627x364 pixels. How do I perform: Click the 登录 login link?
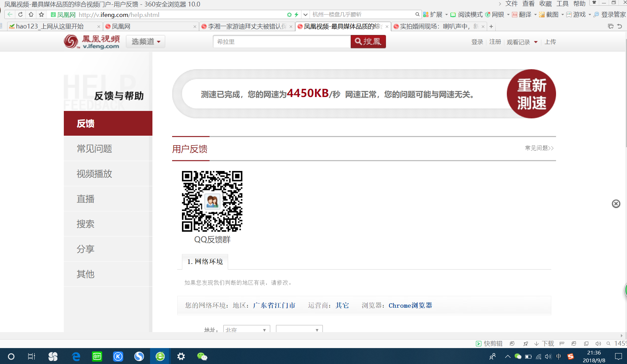click(x=477, y=42)
